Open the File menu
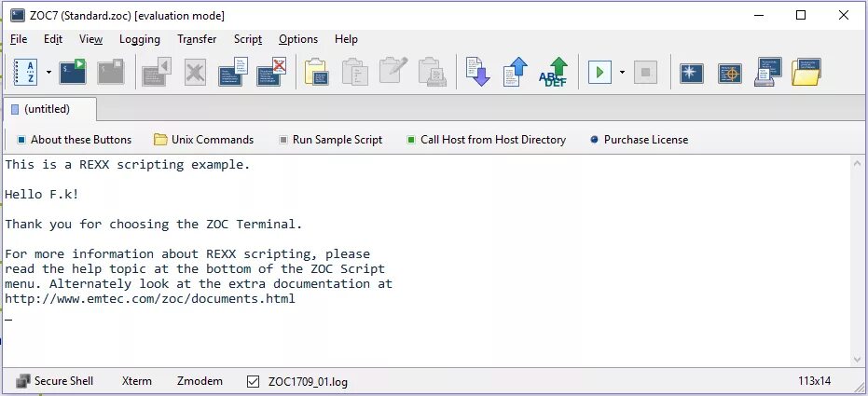This screenshot has height=396, width=868. (19, 39)
